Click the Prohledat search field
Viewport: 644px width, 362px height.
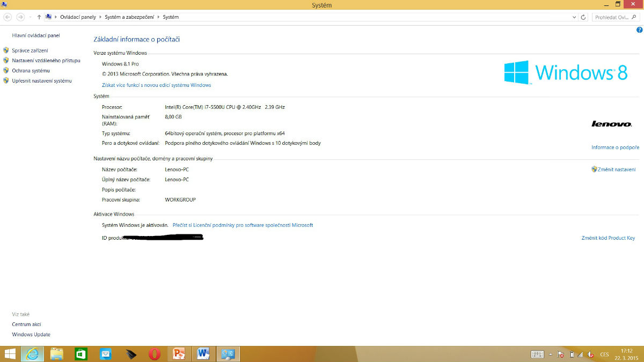point(612,17)
